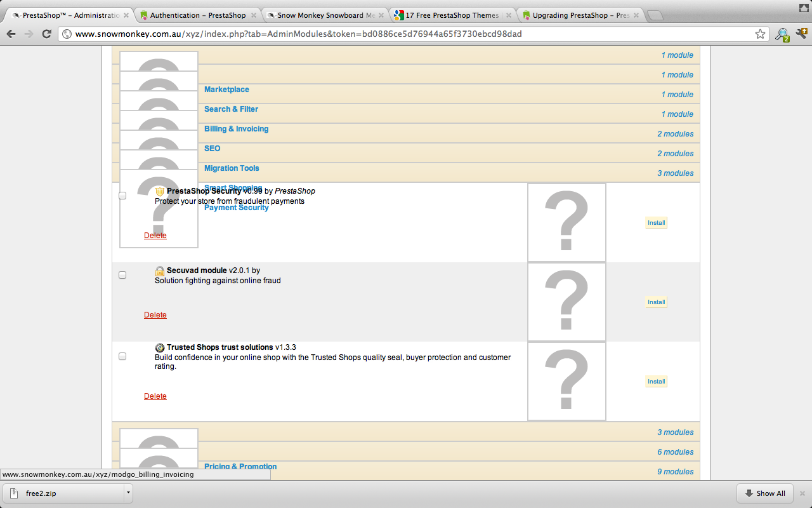
Task: Click the free2.zip file icon in download bar
Action: click(14, 493)
